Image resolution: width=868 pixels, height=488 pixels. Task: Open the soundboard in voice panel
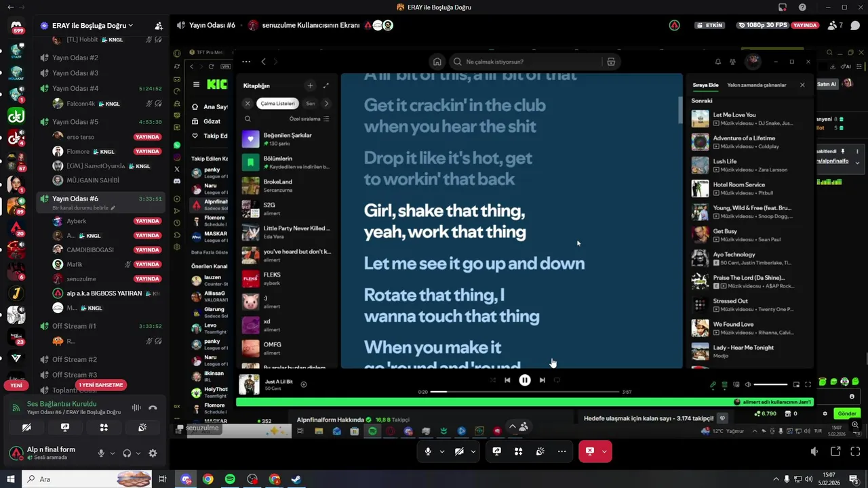pos(142,428)
